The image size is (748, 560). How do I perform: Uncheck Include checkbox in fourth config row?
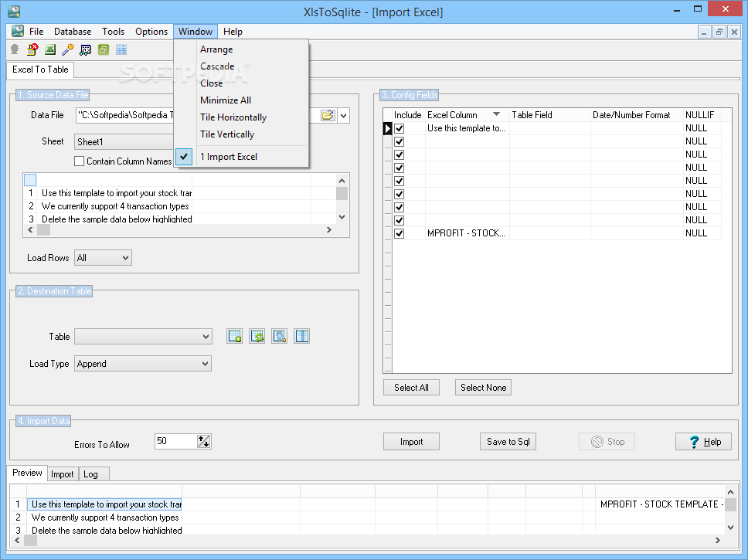click(x=399, y=168)
